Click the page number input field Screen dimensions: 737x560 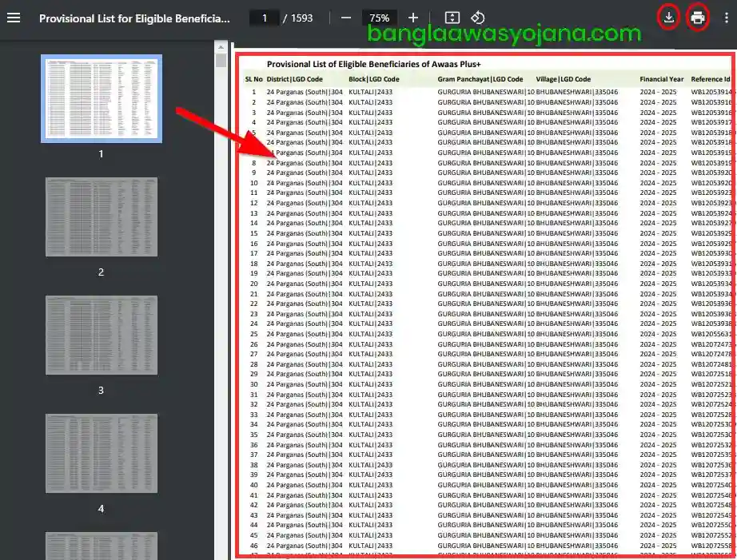tap(265, 18)
